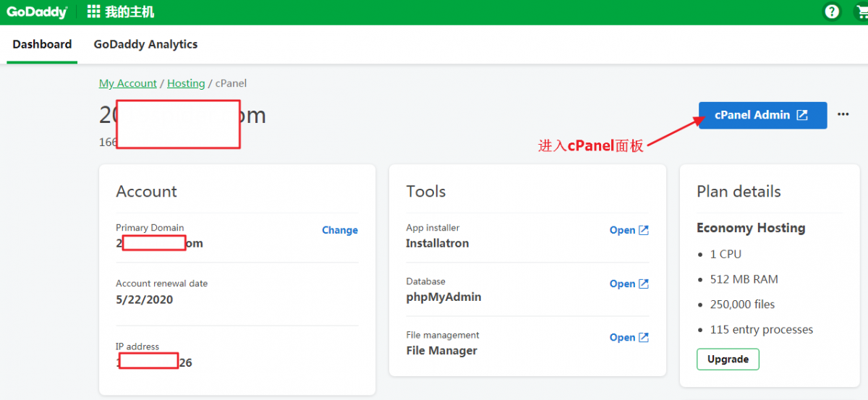Open the phpMyAdmin database tool

point(622,284)
